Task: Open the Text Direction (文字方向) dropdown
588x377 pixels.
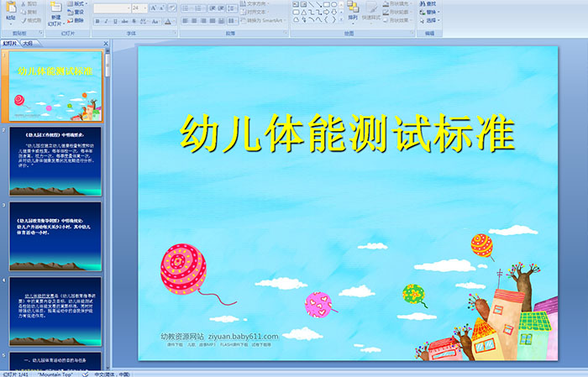Action: pyautogui.click(x=255, y=3)
